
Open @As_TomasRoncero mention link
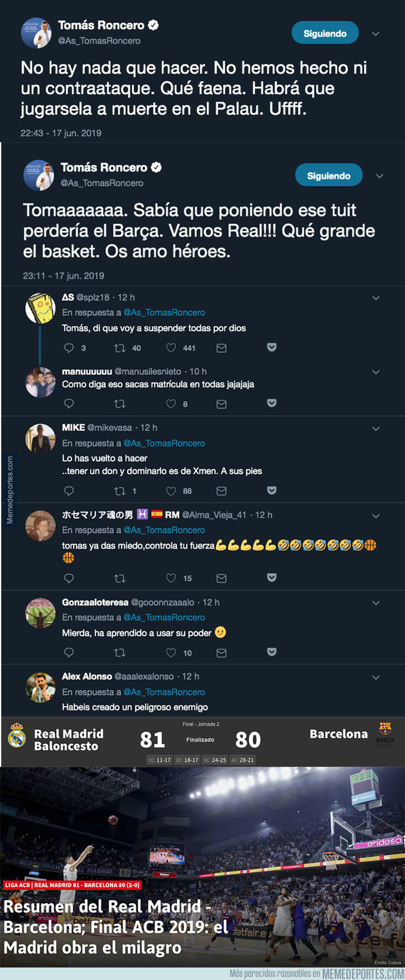pos(167,313)
